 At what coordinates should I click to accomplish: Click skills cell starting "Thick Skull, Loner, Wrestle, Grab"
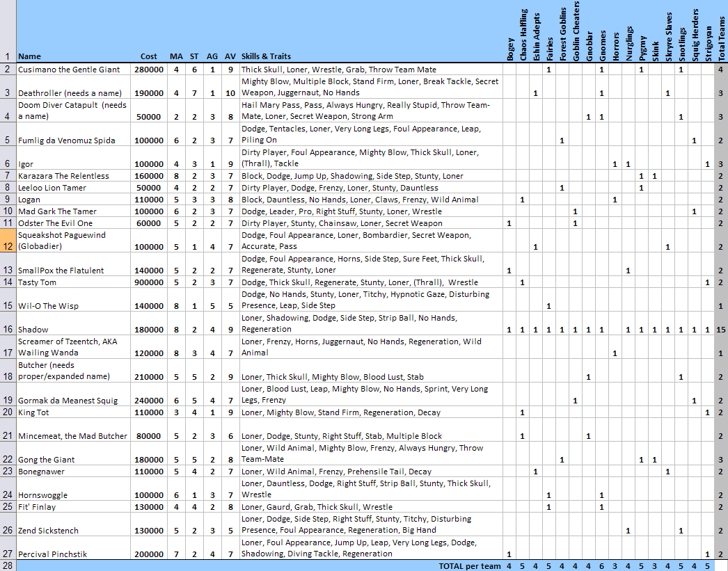(371, 69)
